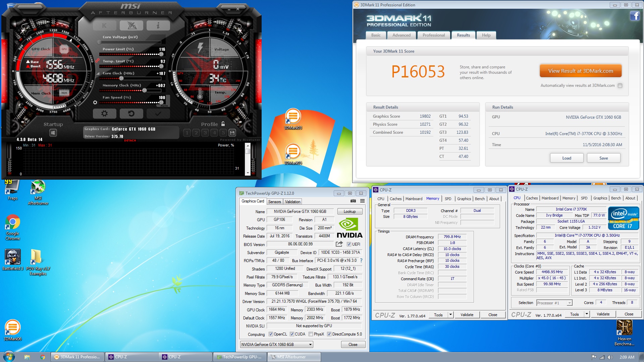Select Afterburner profile slot 1
The height and width of the screenshot is (362, 644).
tap(187, 133)
